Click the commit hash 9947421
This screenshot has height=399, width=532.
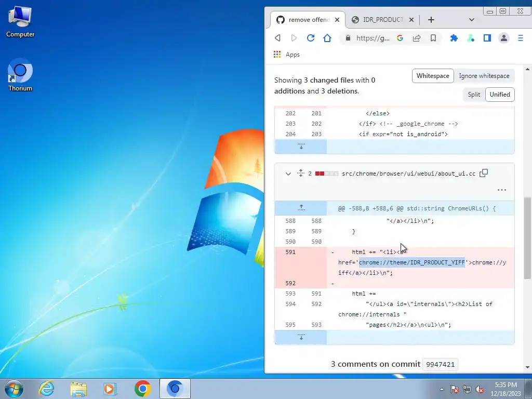coord(440,364)
